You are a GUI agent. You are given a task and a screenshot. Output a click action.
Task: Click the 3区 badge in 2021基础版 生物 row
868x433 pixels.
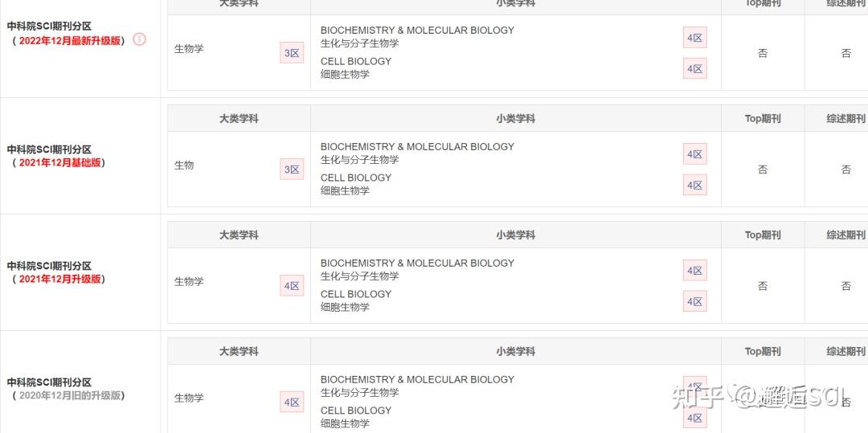[292, 170]
